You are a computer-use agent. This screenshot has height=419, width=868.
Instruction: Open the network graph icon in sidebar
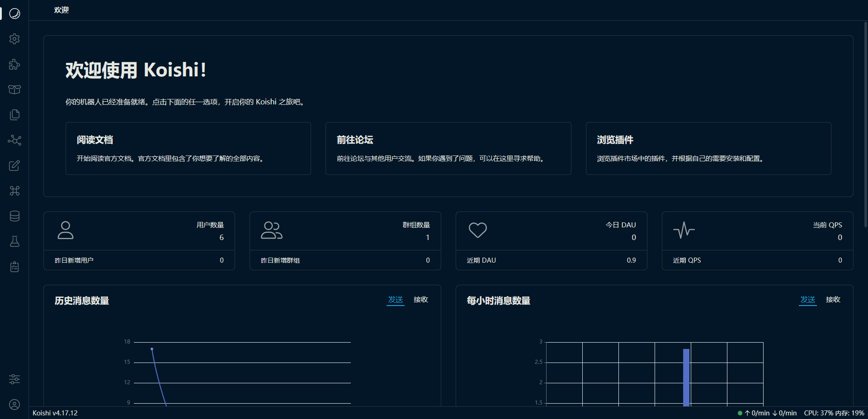(x=14, y=140)
